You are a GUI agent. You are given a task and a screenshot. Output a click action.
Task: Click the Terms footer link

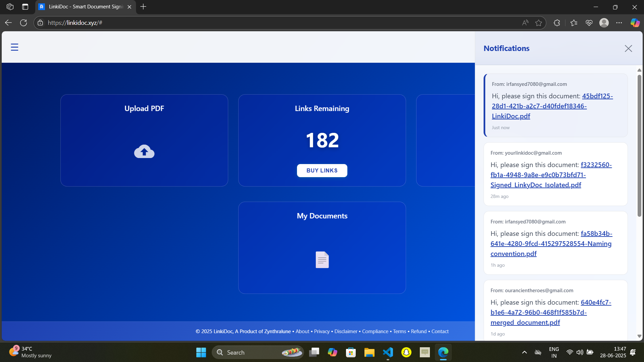pyautogui.click(x=399, y=331)
